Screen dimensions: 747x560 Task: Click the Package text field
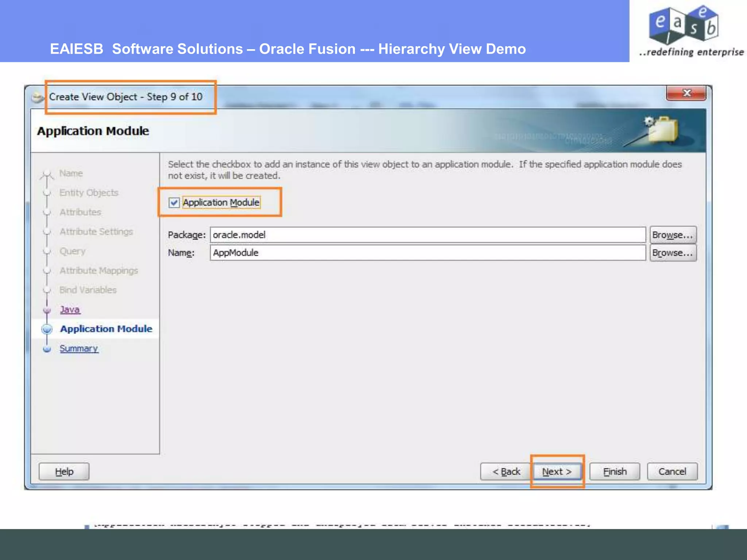(428, 235)
